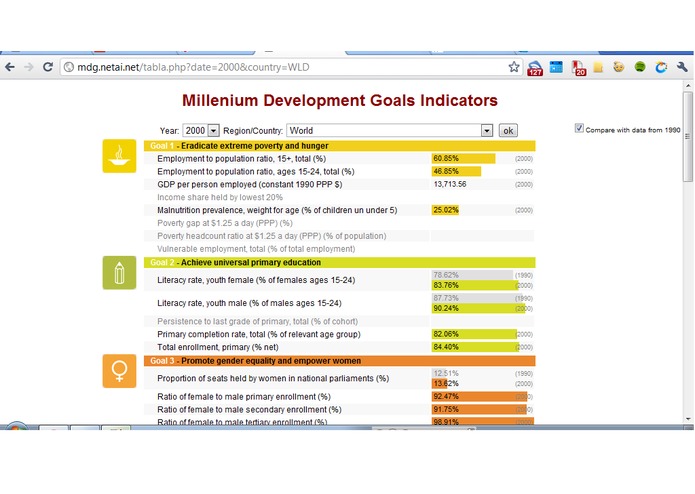Screen dimensions: 695x494
Task: Click the 87.73% 1990 male literacy bar
Action: 477,298
